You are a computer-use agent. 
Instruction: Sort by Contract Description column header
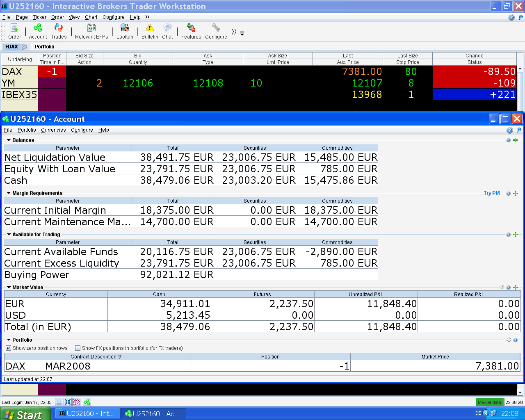pyautogui.click(x=96, y=357)
